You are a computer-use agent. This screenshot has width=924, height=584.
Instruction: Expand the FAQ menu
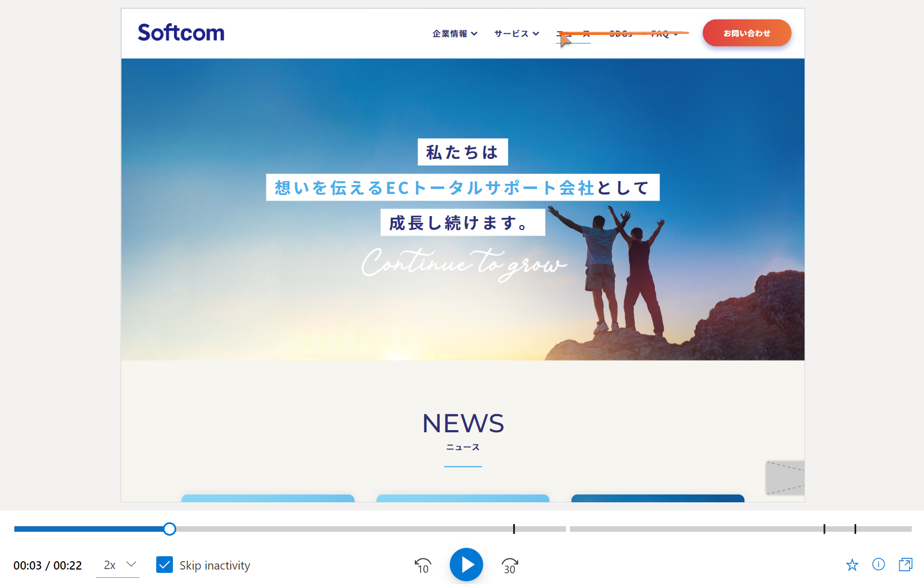pyautogui.click(x=665, y=34)
